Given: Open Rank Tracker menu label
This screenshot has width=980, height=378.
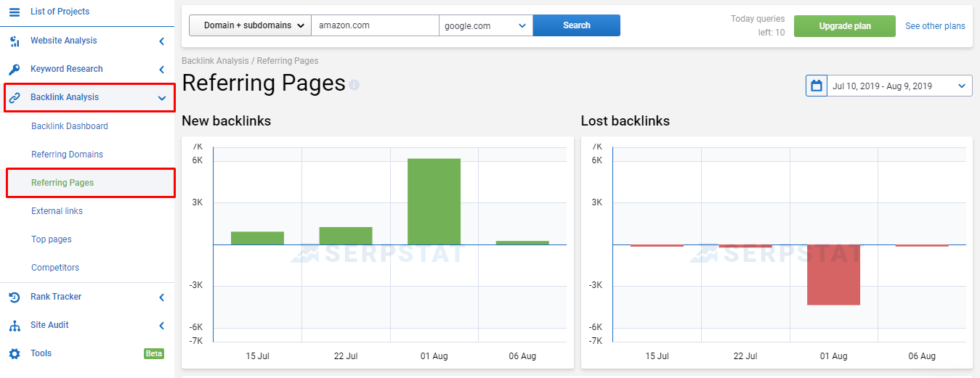Looking at the screenshot, I should point(56,297).
